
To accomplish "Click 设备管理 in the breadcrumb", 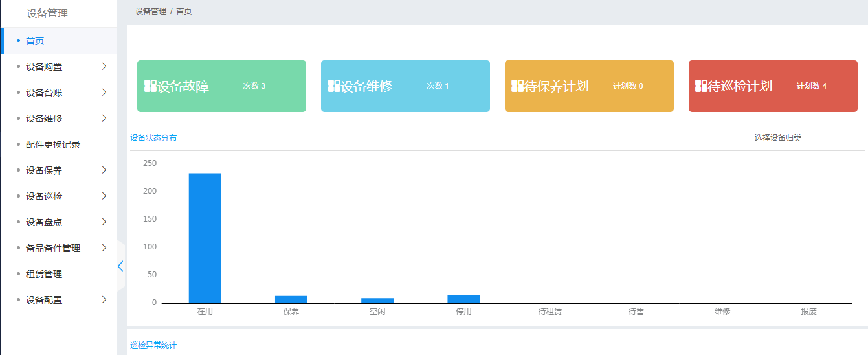I will point(151,12).
